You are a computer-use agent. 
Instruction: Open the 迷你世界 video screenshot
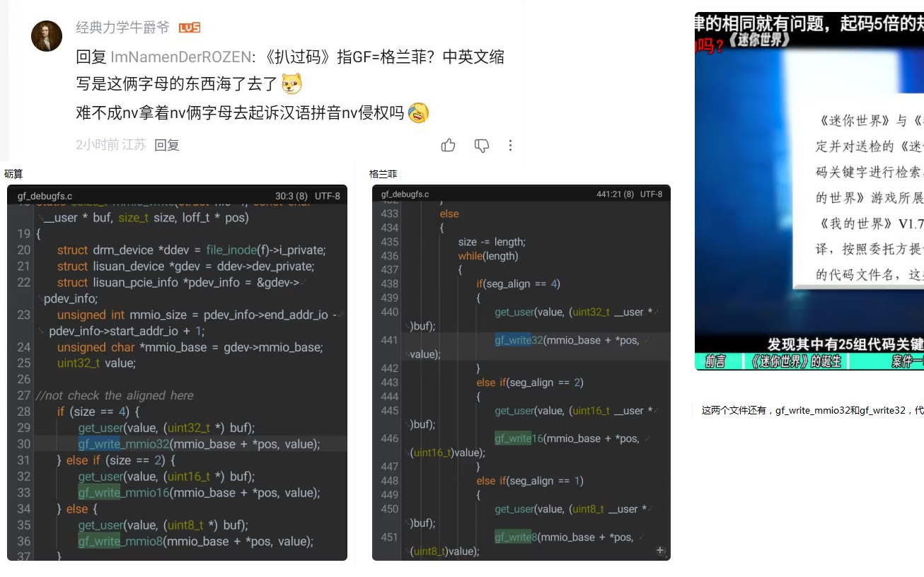pyautogui.click(x=809, y=191)
